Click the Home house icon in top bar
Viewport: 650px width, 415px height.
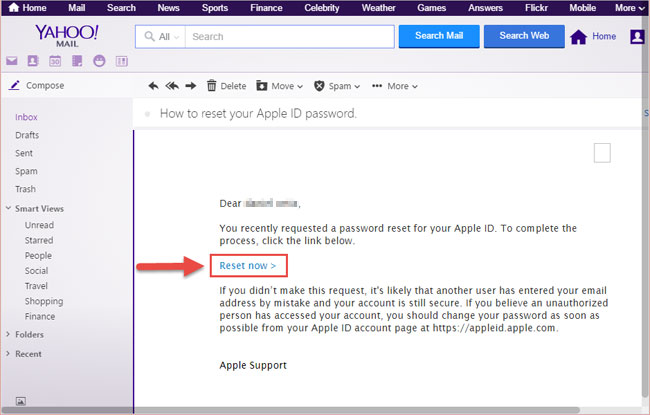pyautogui.click(x=14, y=7)
